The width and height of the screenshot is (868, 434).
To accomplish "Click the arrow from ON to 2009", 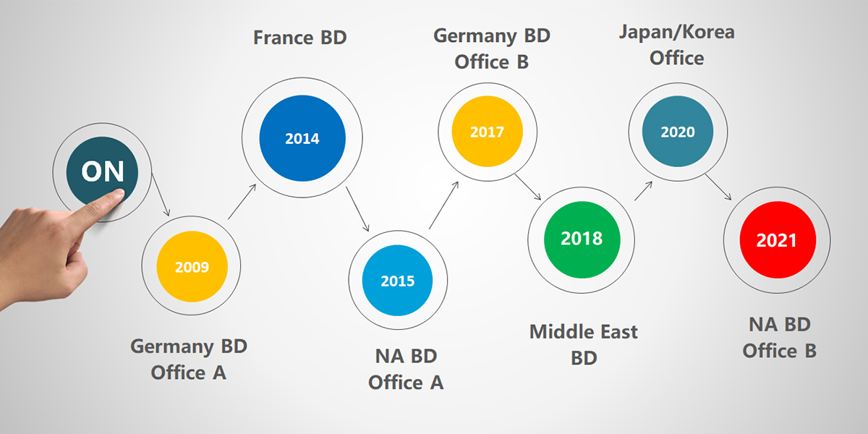I will (x=160, y=196).
